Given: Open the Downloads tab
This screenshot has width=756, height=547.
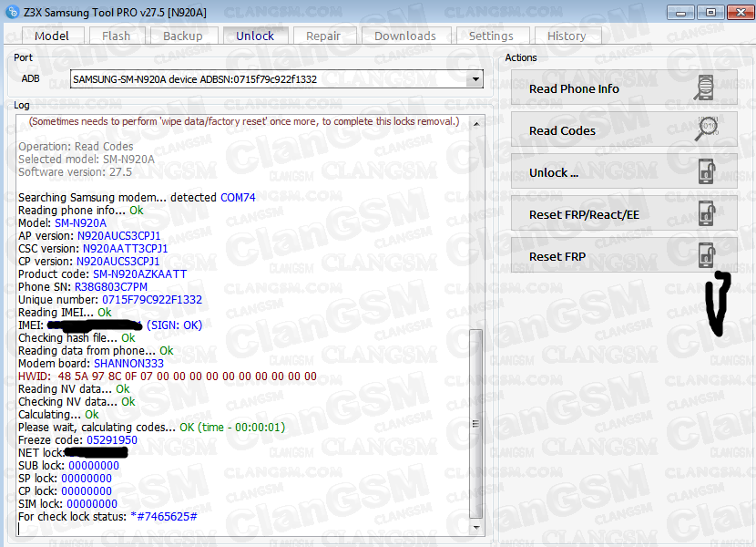Looking at the screenshot, I should [405, 36].
